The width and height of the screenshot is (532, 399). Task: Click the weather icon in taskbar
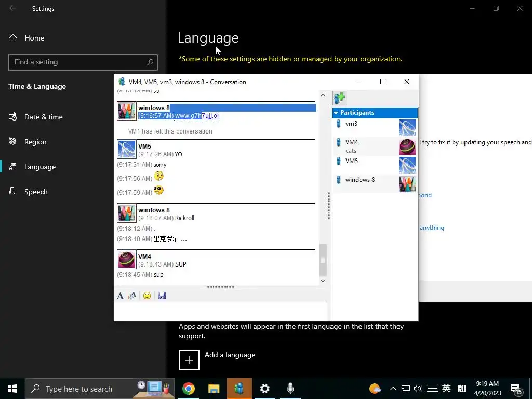[x=375, y=389]
